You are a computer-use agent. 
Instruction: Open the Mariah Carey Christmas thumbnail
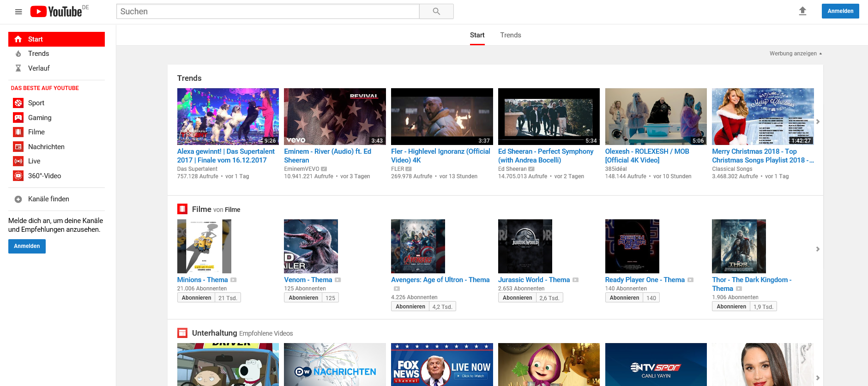(x=763, y=116)
